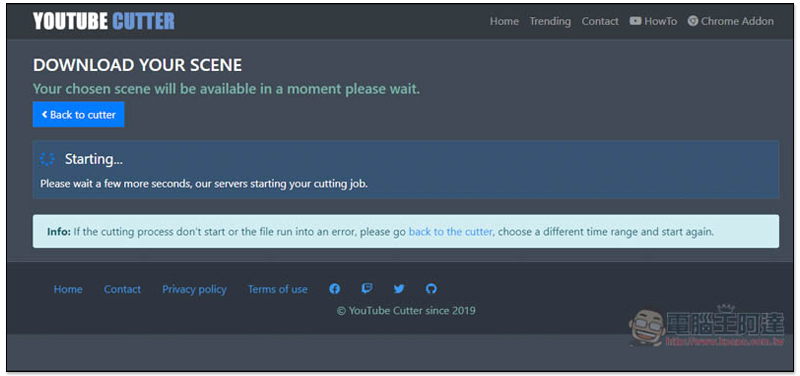Screen dimensions: 800x376
Task: Go to Home in top navigation
Action: pyautogui.click(x=504, y=21)
